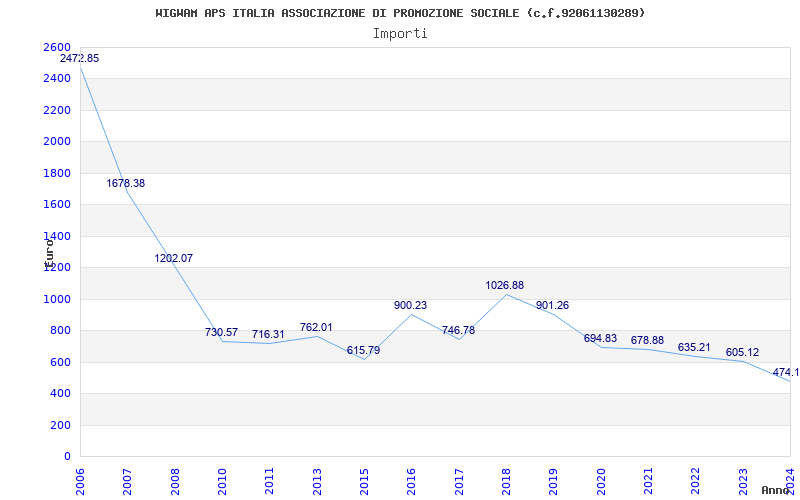The height and width of the screenshot is (500, 800).
Task: Click the 400 y-axis tick label
Action: click(60, 394)
